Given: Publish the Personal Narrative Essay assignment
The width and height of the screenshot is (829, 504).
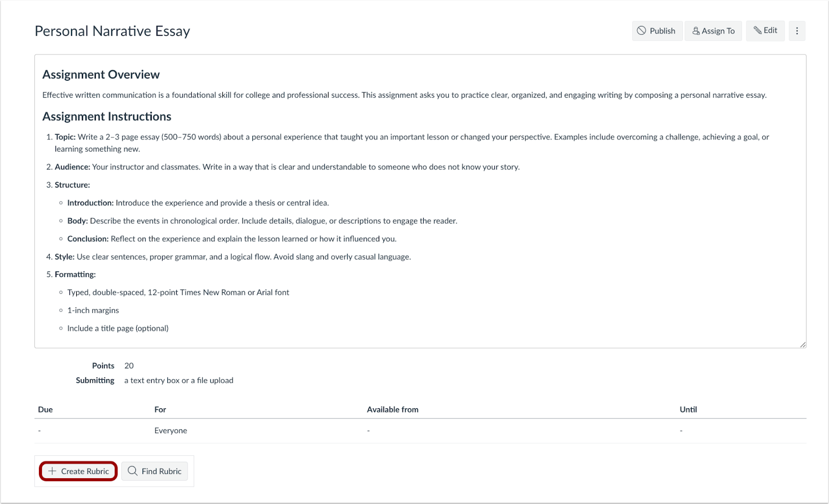Looking at the screenshot, I should pos(656,31).
